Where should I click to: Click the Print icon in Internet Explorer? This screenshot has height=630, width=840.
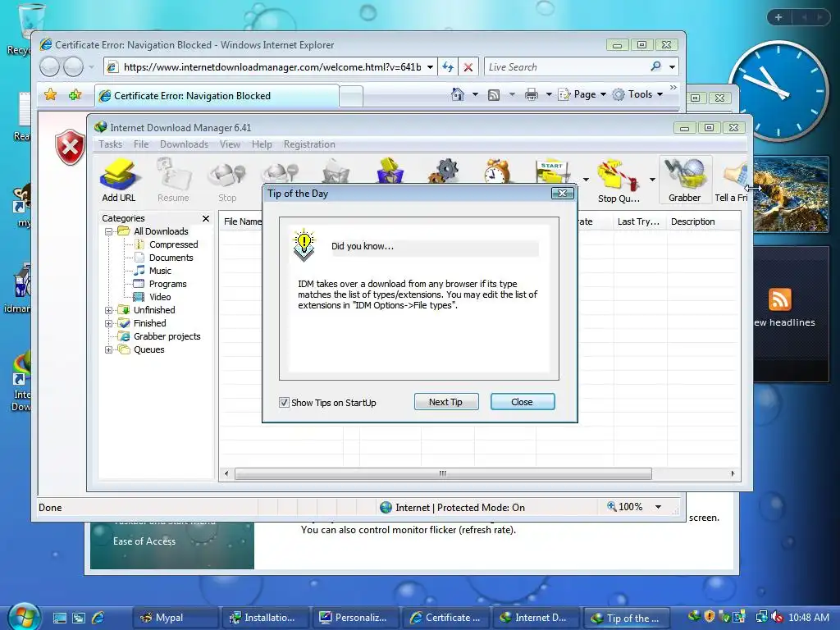pyautogui.click(x=532, y=95)
